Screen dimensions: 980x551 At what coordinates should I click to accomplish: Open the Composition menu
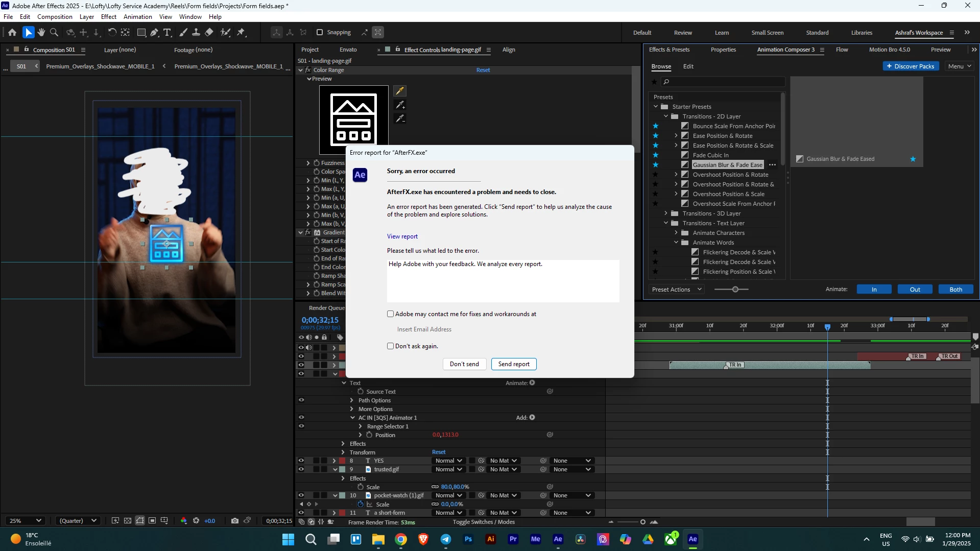(x=55, y=17)
